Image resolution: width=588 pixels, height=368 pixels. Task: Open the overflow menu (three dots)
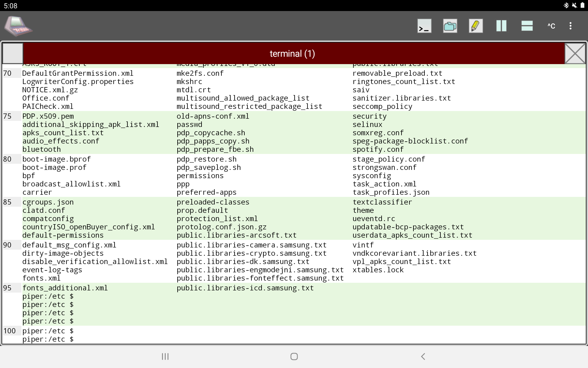tap(570, 26)
